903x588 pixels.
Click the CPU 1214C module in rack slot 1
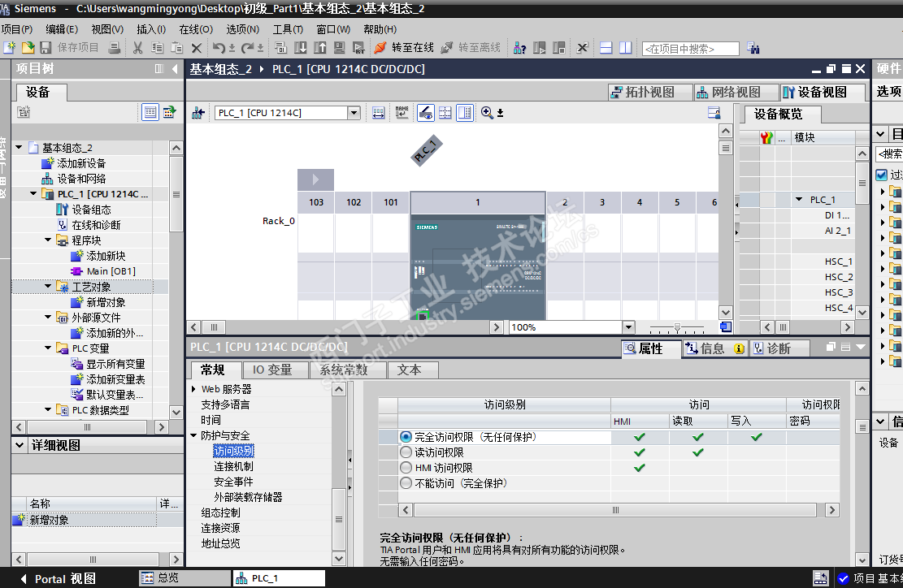click(477, 267)
